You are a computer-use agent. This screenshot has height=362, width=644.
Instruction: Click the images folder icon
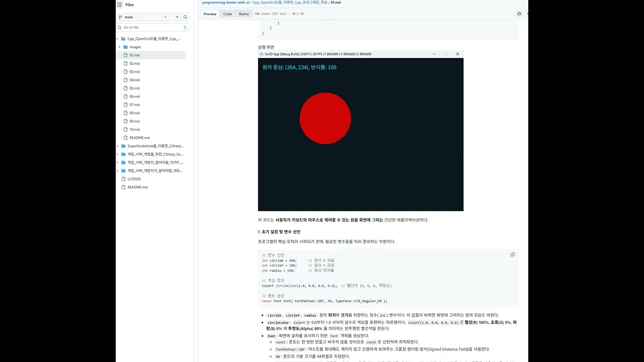(x=125, y=47)
